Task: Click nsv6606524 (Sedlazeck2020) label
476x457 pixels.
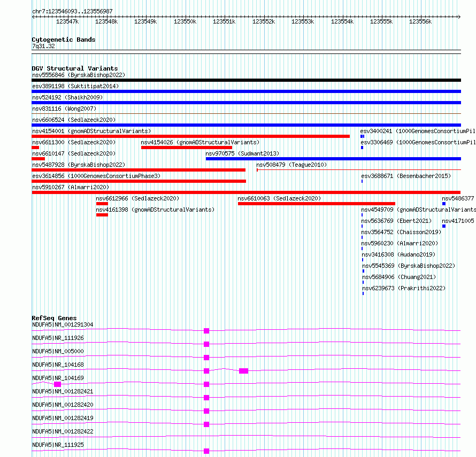Action: pyautogui.click(x=74, y=120)
